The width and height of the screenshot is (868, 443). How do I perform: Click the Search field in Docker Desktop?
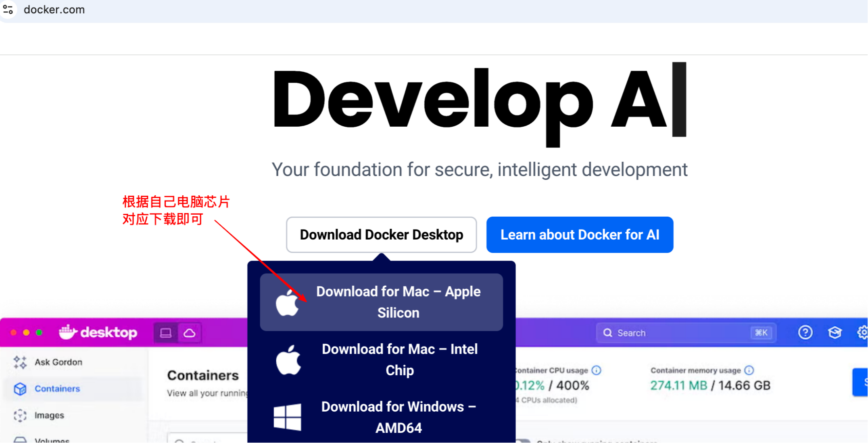686,333
